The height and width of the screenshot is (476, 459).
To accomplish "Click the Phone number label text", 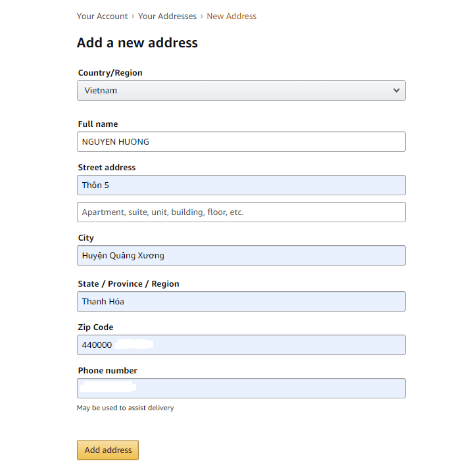I will (x=108, y=371).
